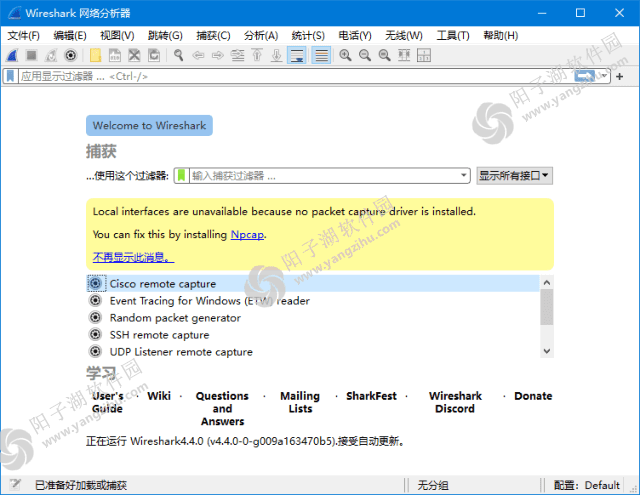The height and width of the screenshot is (495, 640).
Task: Open settings icon for SSH remote capture
Action: pos(95,335)
